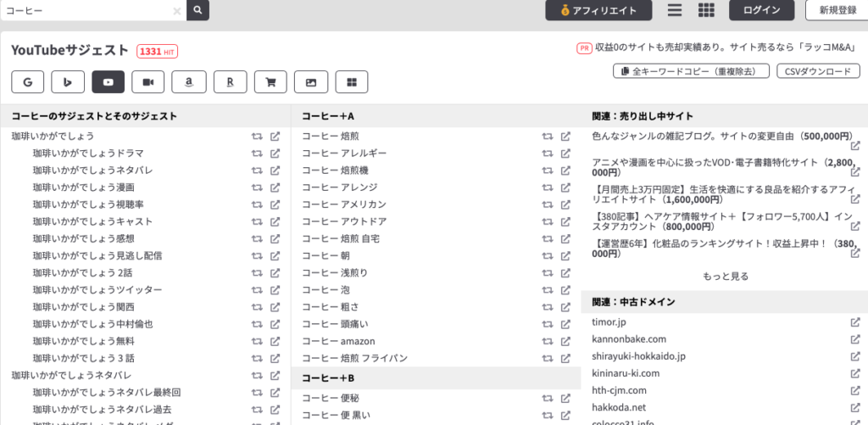The width and height of the screenshot is (868, 425).
Task: Open the ラッコM&A PR ad link
Action: point(726,48)
